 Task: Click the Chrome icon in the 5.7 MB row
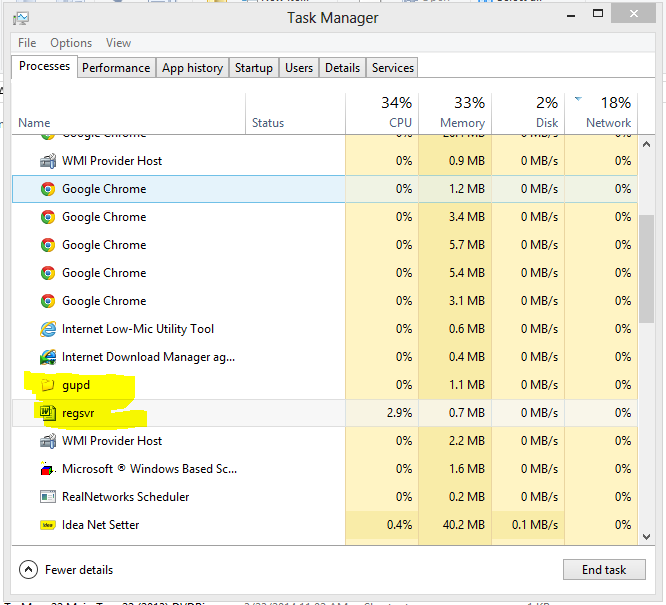(x=48, y=245)
